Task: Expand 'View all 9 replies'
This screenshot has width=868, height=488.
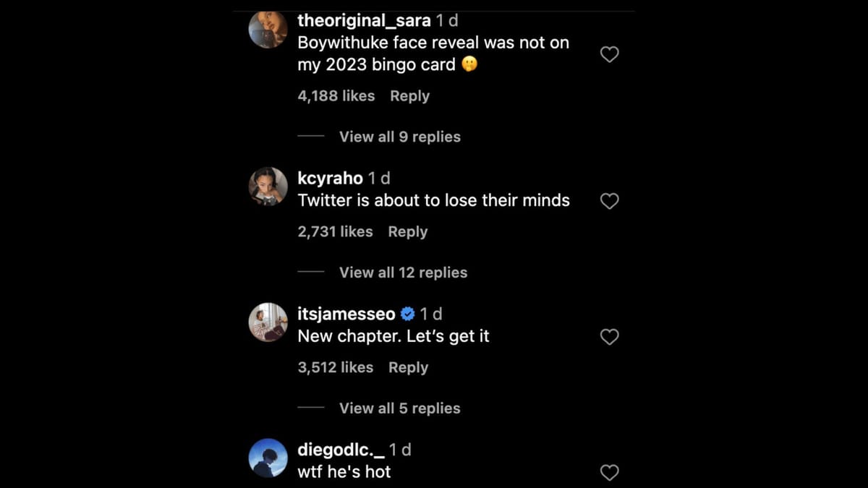Action: [399, 137]
